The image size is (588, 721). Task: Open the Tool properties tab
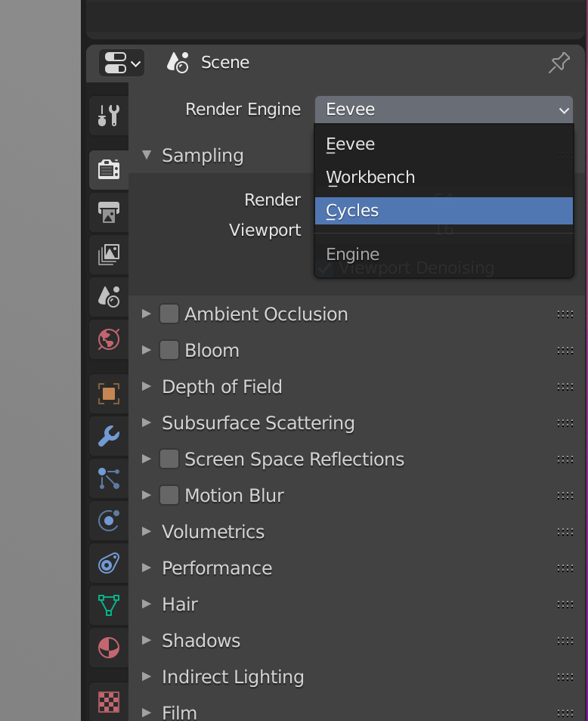click(109, 116)
